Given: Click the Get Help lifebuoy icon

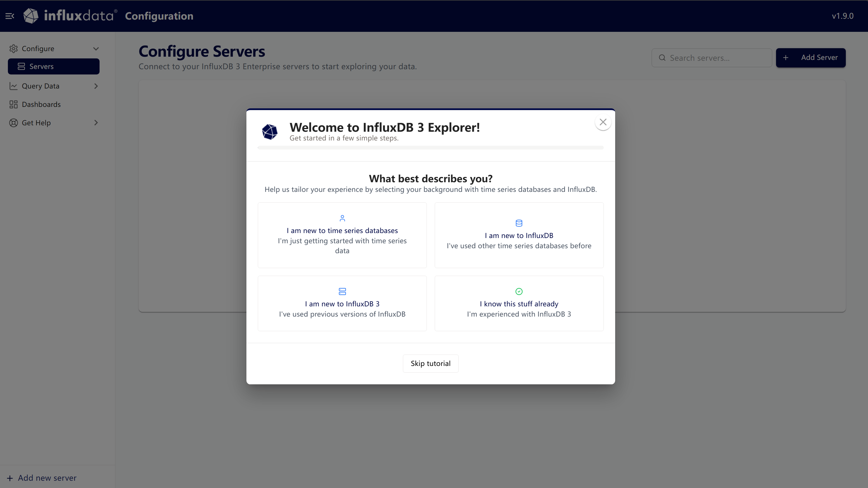Looking at the screenshot, I should (x=13, y=123).
